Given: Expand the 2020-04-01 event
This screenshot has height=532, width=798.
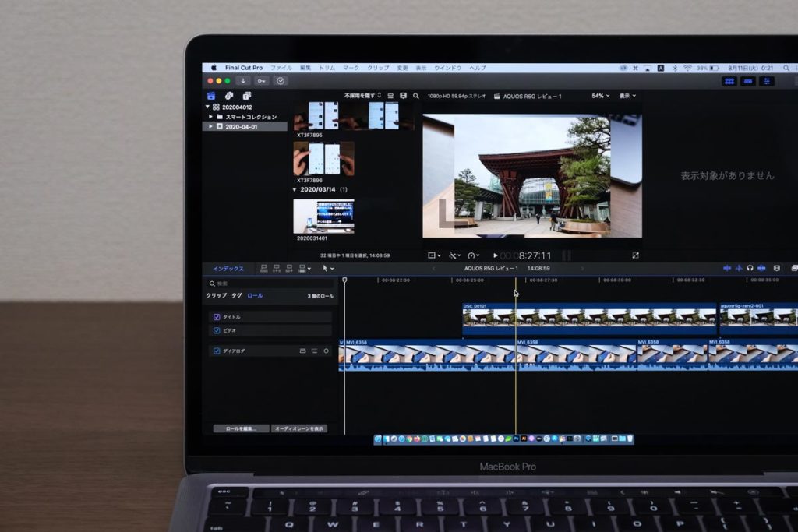Looking at the screenshot, I should 210,126.
